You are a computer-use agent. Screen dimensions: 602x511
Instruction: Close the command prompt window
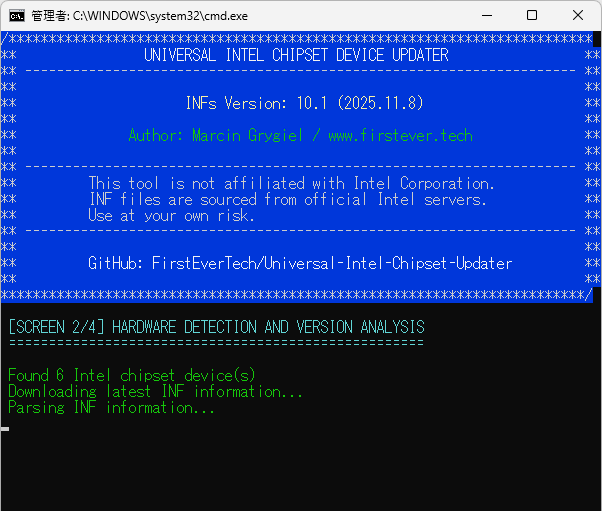pos(578,15)
